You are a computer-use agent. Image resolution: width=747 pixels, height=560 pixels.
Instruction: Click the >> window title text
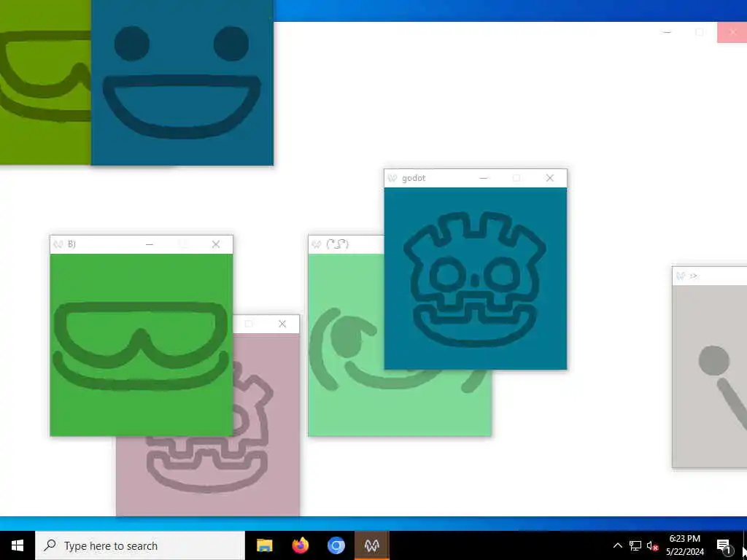click(694, 276)
